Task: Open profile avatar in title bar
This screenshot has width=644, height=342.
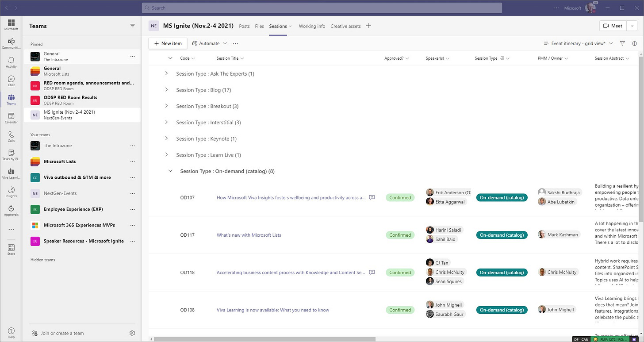Action: coord(590,8)
